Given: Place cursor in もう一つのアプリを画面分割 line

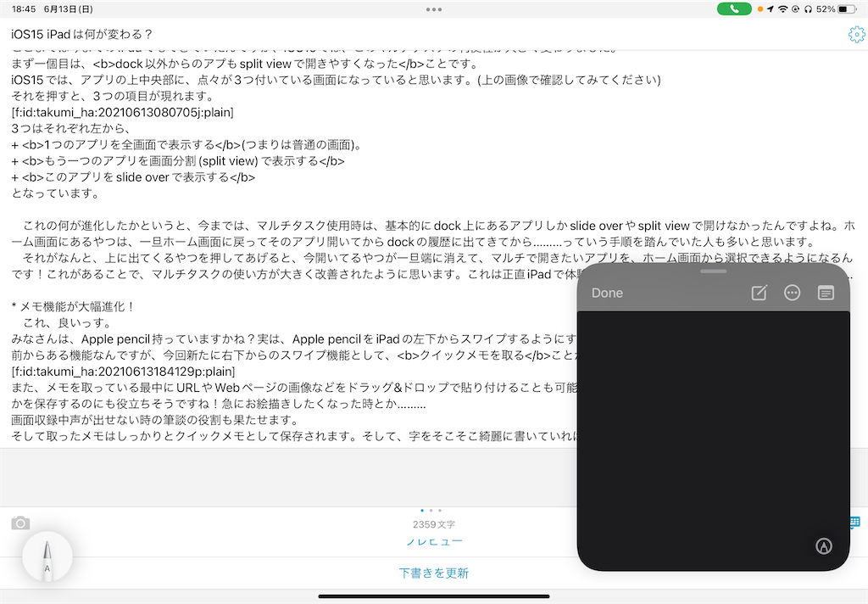Looking at the screenshot, I should [178, 161].
